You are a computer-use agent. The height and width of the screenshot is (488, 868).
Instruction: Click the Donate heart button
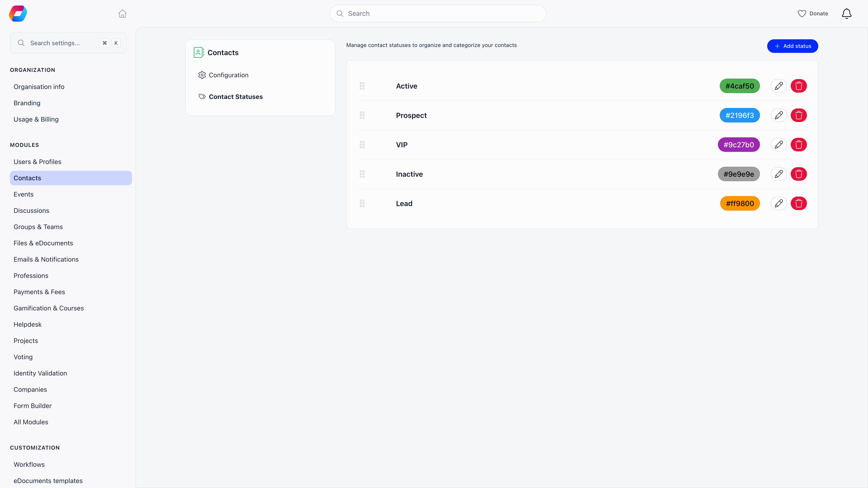pyautogui.click(x=813, y=14)
